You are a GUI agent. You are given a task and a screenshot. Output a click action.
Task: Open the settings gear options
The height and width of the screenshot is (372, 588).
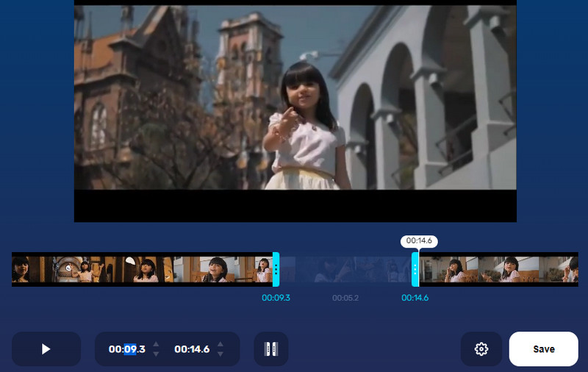click(x=481, y=348)
